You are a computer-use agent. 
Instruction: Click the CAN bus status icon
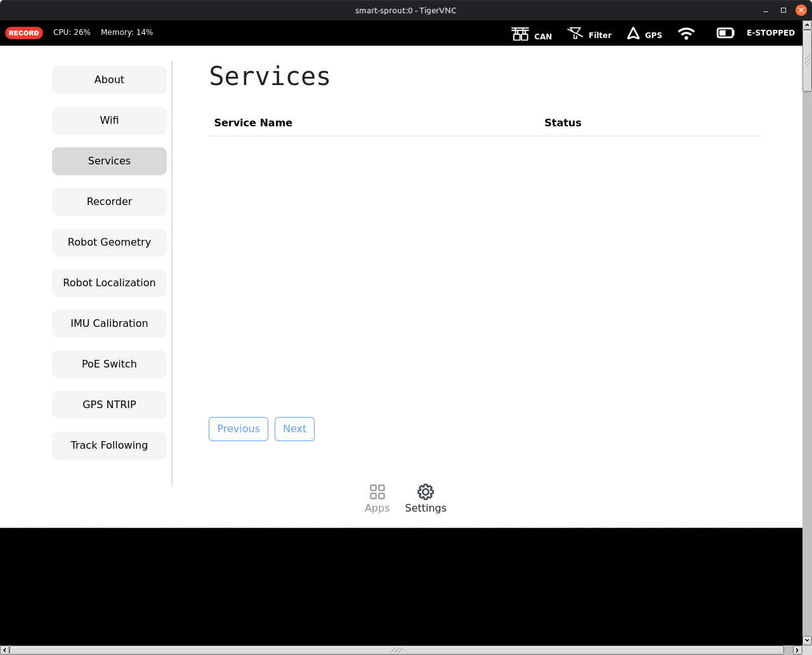click(520, 34)
